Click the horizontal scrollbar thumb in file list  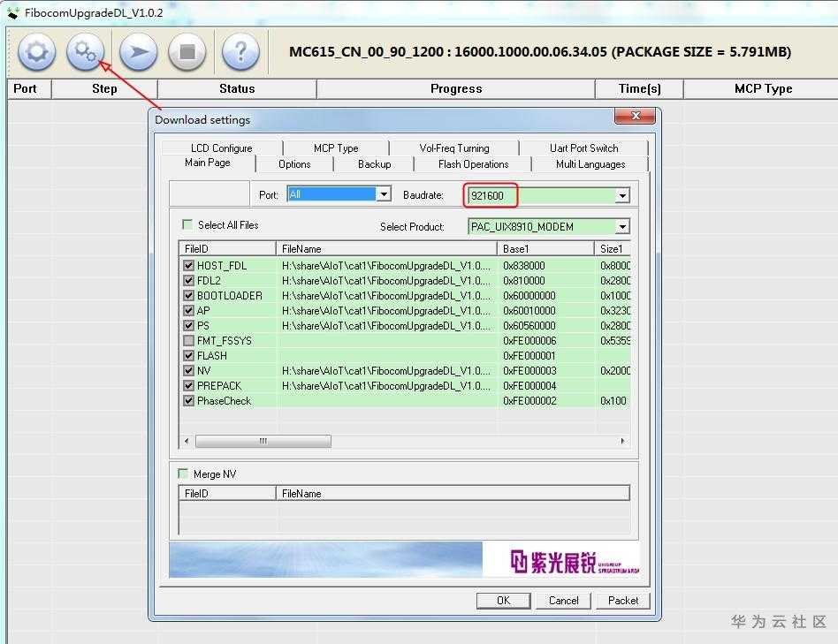(263, 441)
